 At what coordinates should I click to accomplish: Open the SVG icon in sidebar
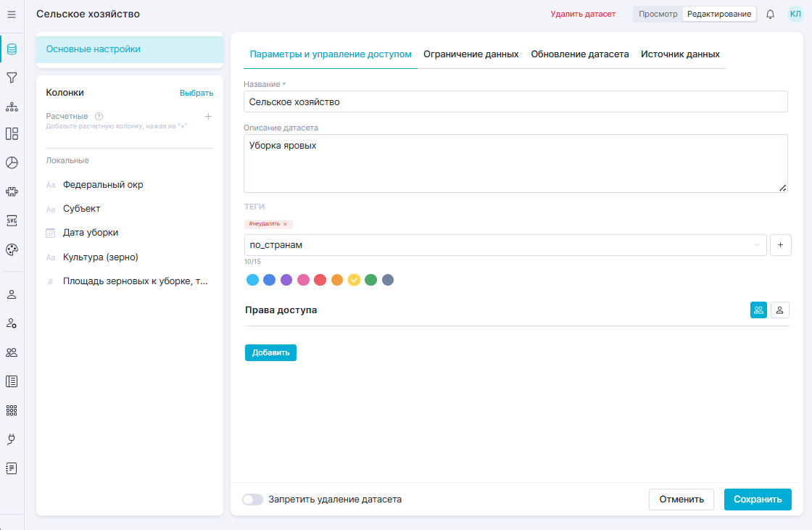[x=12, y=220]
